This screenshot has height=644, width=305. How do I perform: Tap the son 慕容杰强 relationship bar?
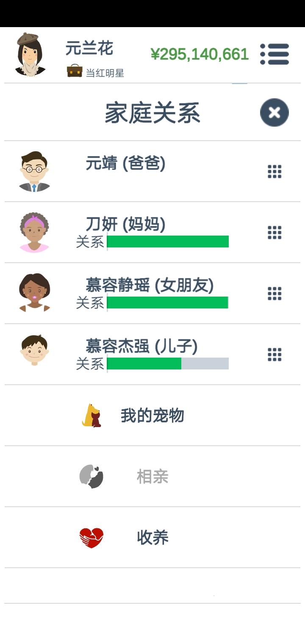168,364
